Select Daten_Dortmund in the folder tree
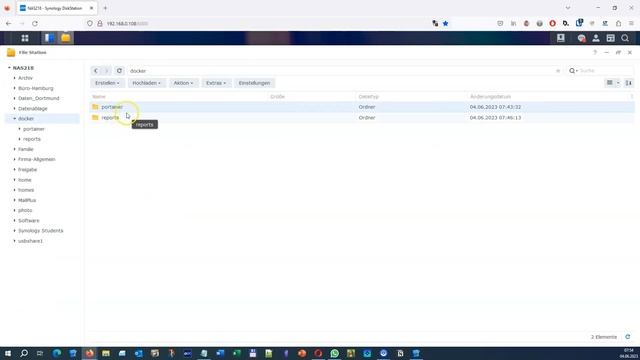Viewport: 640px width, 360px height. point(39,98)
